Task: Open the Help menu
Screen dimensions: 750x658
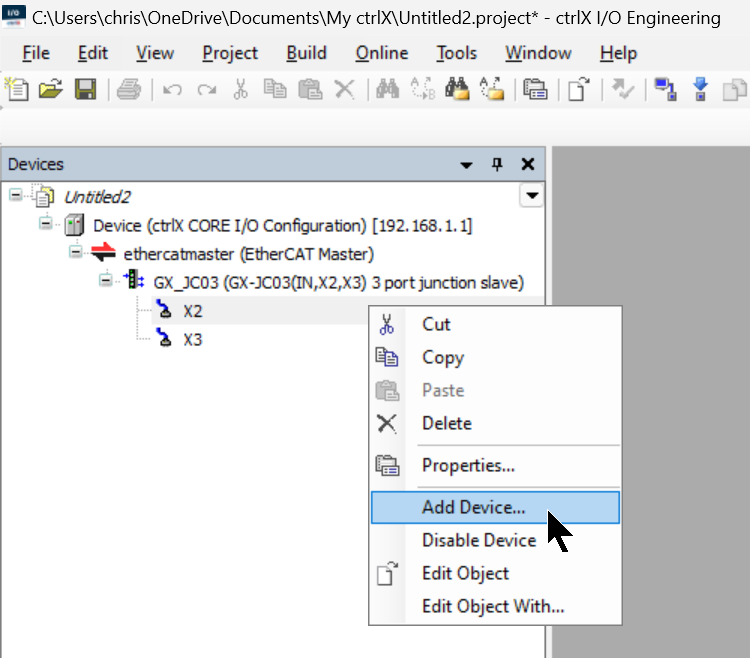Action: pos(618,53)
